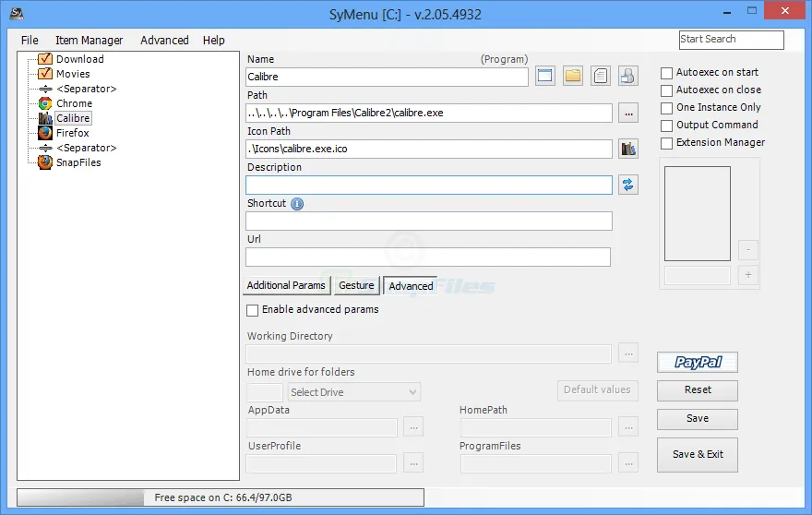Click into the Url field
The width and height of the screenshot is (812, 515).
click(428, 257)
